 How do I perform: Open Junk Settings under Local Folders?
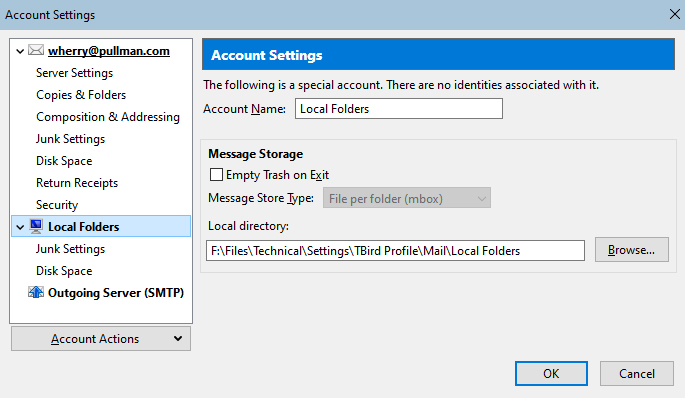(70, 249)
